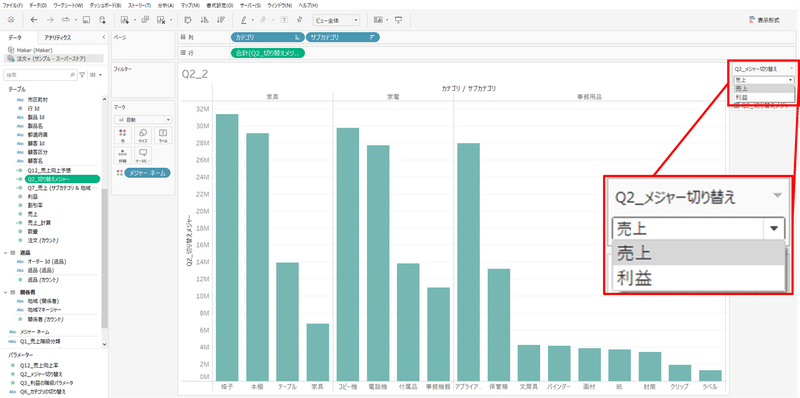Open the 自動 mark type dropdown

pyautogui.click(x=143, y=119)
